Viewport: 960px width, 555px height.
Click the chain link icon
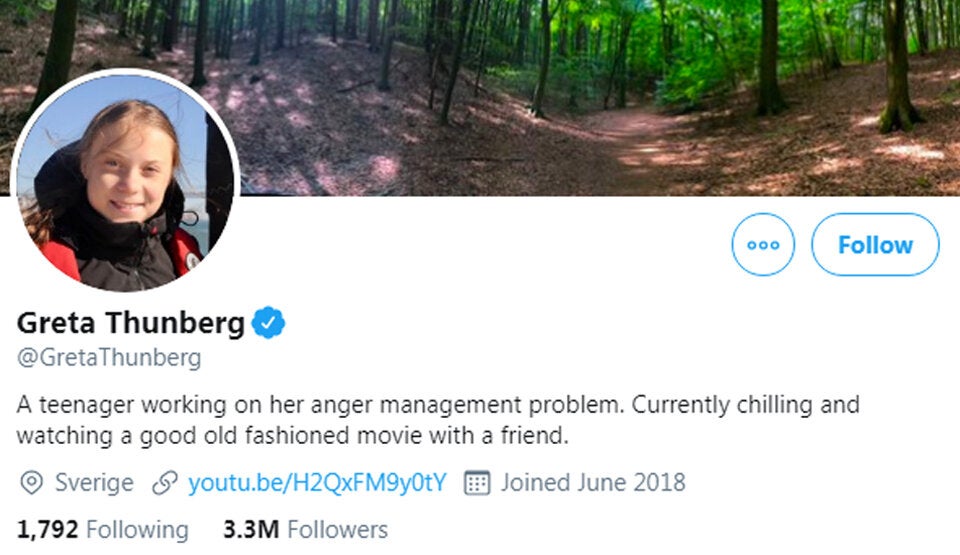pyautogui.click(x=164, y=483)
